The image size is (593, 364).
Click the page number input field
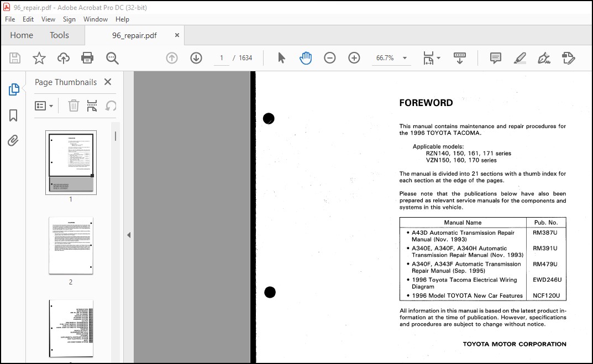(221, 58)
